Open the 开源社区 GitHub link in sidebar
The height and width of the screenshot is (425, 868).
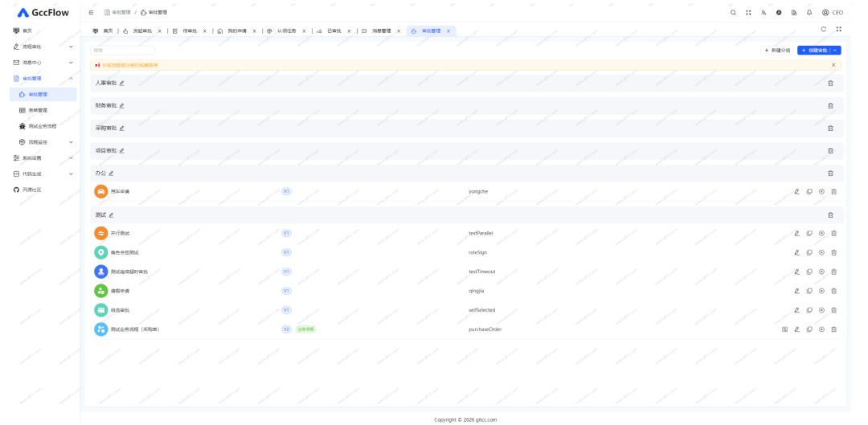coord(43,190)
